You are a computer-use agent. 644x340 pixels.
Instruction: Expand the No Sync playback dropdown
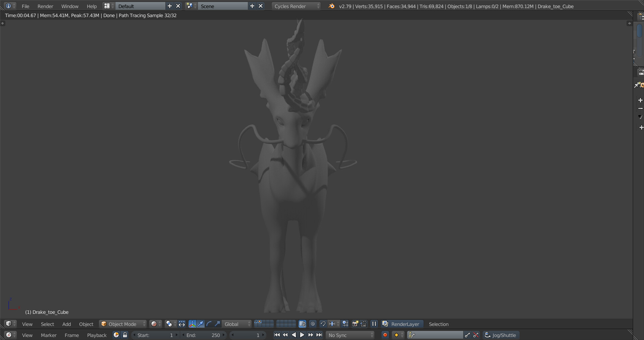[350, 335]
